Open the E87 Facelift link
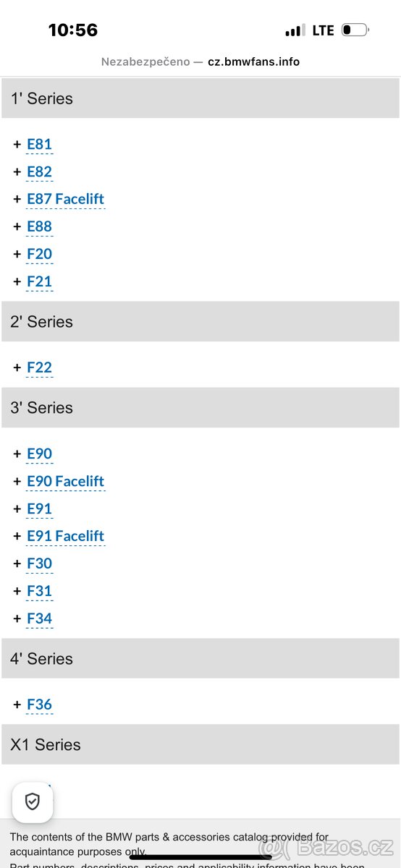This screenshot has height=868, width=401. point(65,200)
